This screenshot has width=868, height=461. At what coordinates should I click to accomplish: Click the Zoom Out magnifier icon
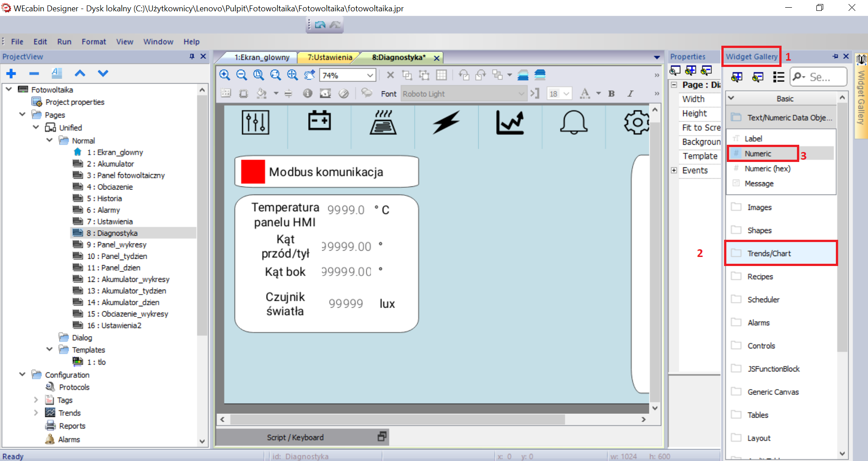tap(242, 75)
